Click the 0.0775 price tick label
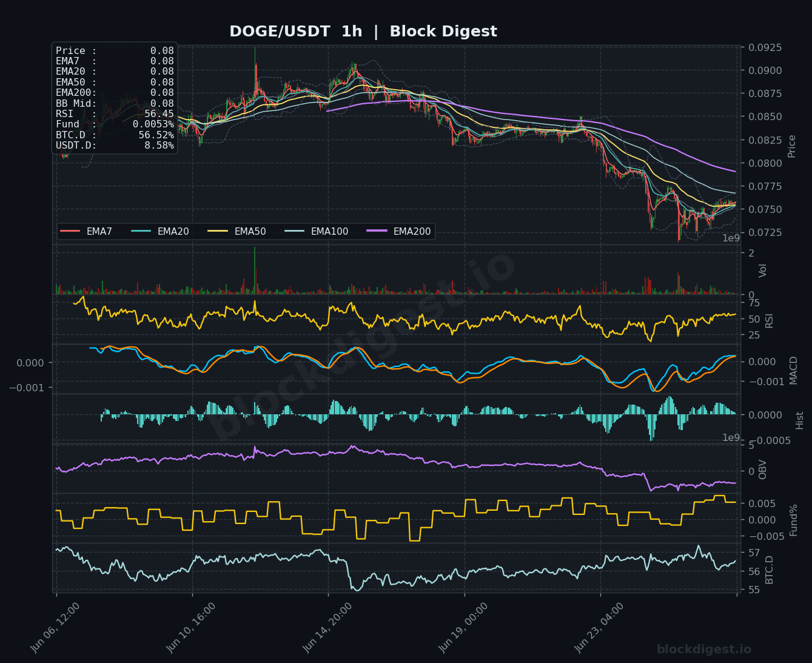812x663 pixels. point(765,186)
